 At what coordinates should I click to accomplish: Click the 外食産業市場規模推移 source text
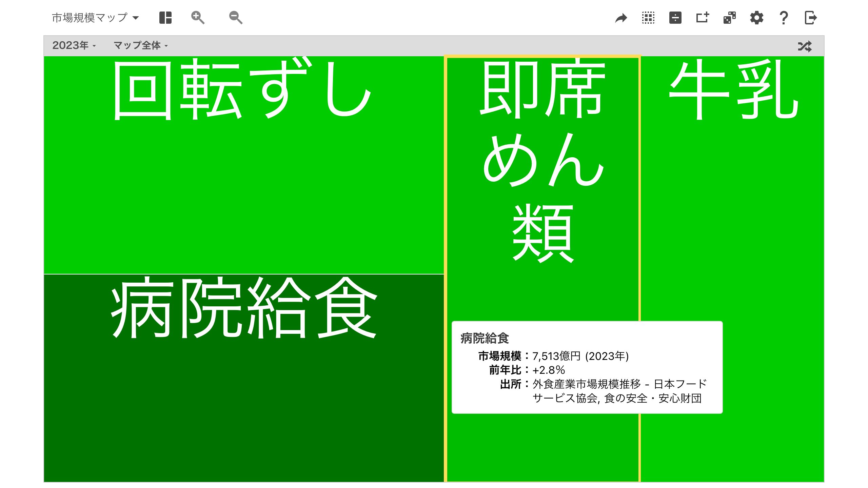click(x=620, y=391)
